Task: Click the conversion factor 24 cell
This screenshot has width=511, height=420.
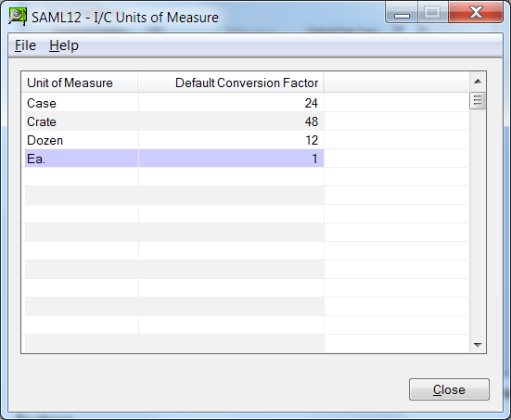Action: (231, 103)
